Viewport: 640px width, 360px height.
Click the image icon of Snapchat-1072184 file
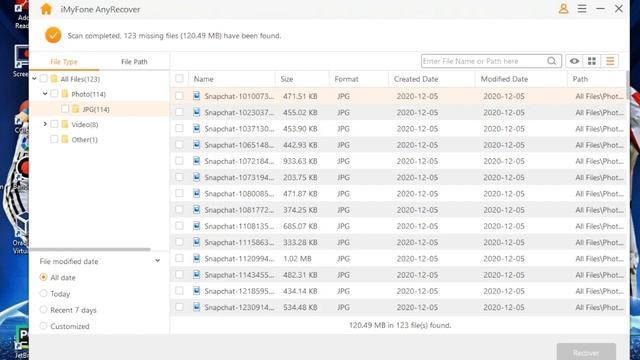(197, 161)
